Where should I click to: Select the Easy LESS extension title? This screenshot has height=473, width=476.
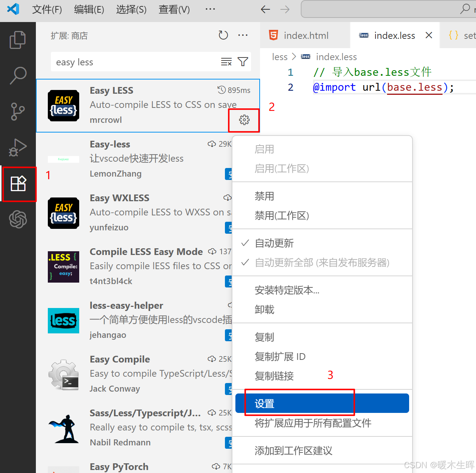point(111,91)
